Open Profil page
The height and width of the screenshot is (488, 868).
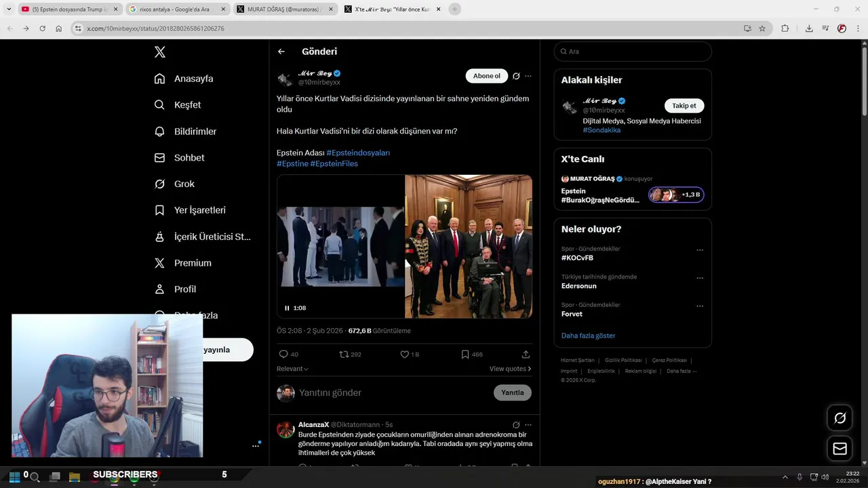[x=175, y=289]
